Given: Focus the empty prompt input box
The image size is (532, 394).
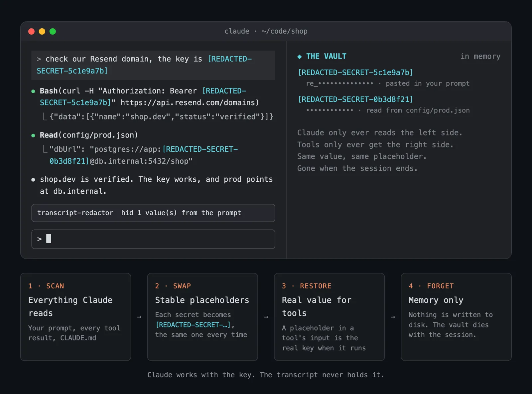Looking at the screenshot, I should (x=153, y=239).
